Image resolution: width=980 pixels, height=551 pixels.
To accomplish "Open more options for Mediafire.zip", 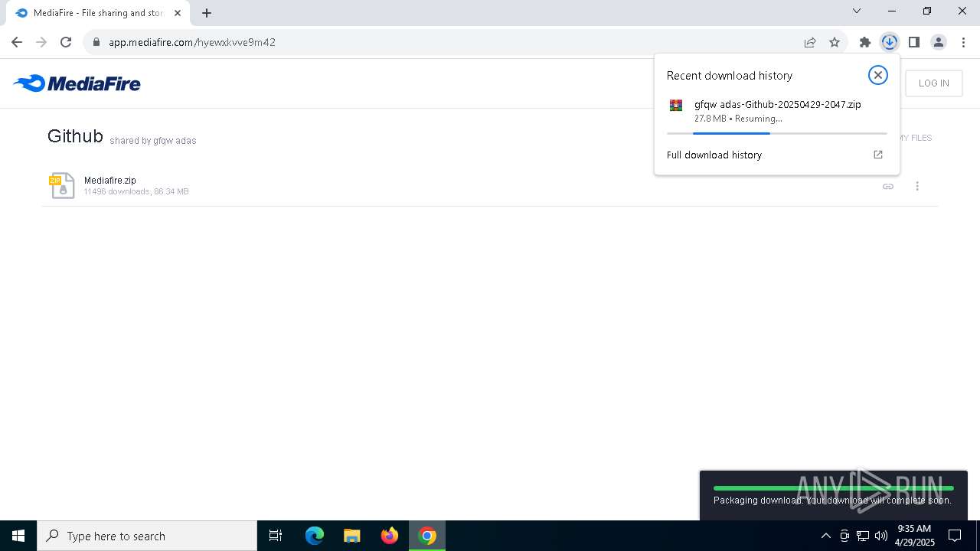I will pos(917,186).
